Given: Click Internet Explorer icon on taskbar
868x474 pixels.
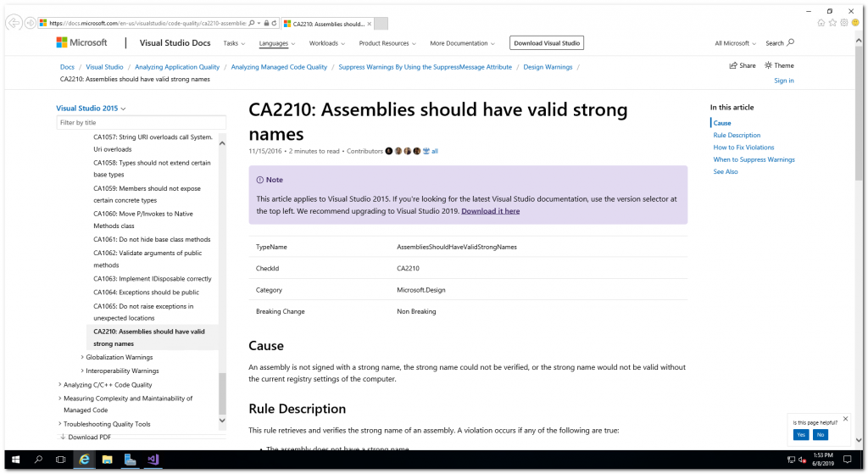Looking at the screenshot, I should click(84, 460).
